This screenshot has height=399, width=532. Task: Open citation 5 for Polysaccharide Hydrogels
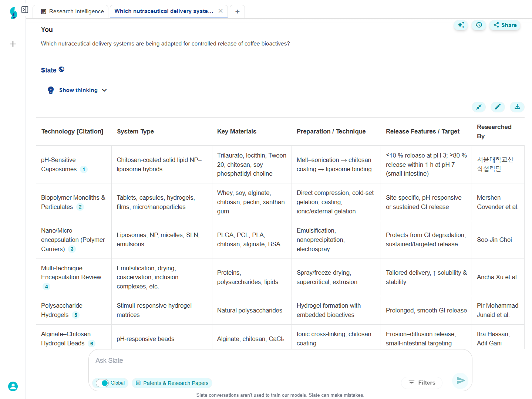click(76, 315)
